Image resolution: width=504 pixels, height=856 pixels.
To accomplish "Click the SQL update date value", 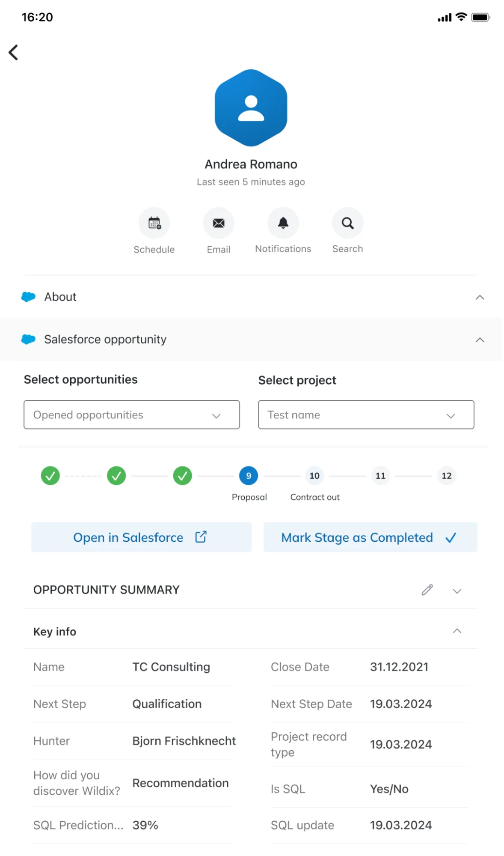I will (401, 825).
